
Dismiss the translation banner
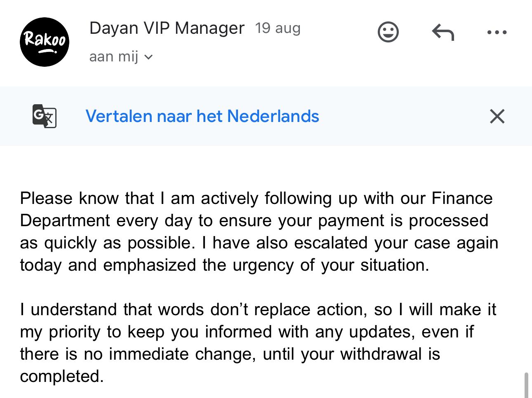(x=497, y=116)
